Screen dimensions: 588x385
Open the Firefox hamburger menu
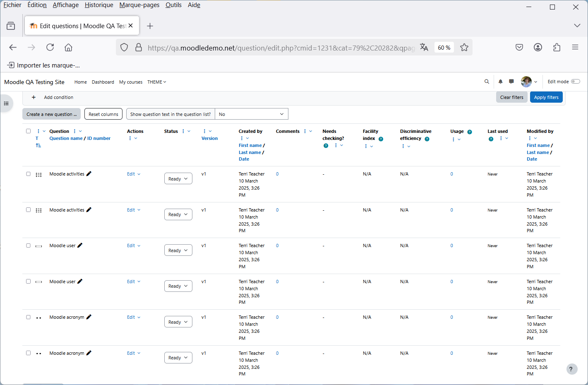(575, 47)
